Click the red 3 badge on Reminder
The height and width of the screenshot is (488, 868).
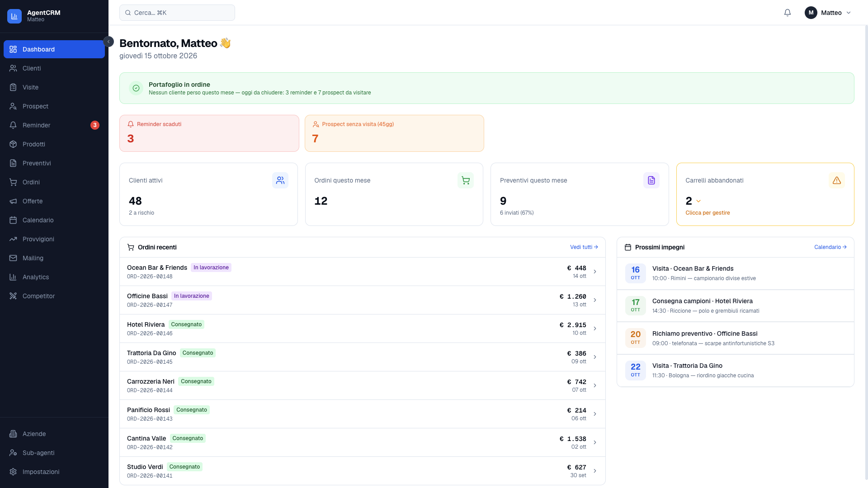click(x=95, y=125)
